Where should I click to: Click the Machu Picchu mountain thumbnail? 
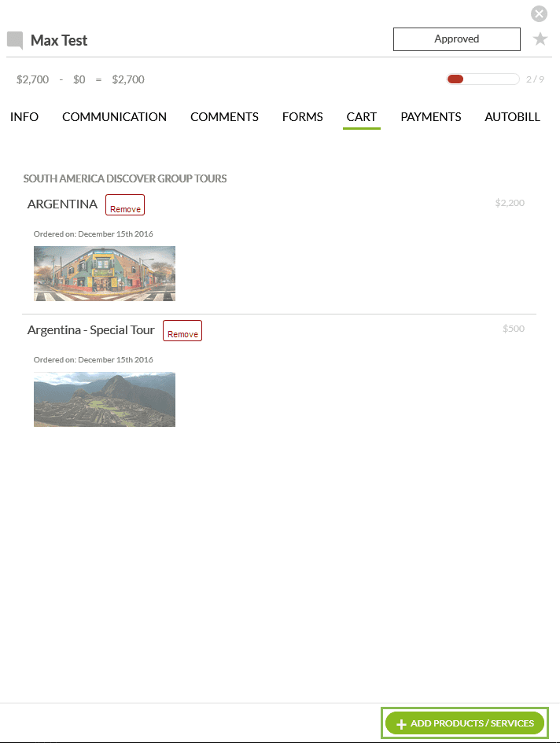click(105, 399)
